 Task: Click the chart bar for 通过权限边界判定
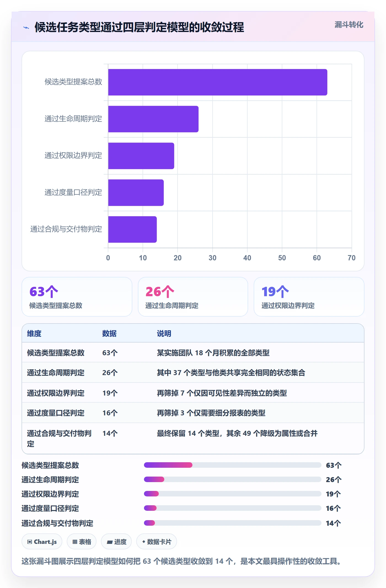141,156
